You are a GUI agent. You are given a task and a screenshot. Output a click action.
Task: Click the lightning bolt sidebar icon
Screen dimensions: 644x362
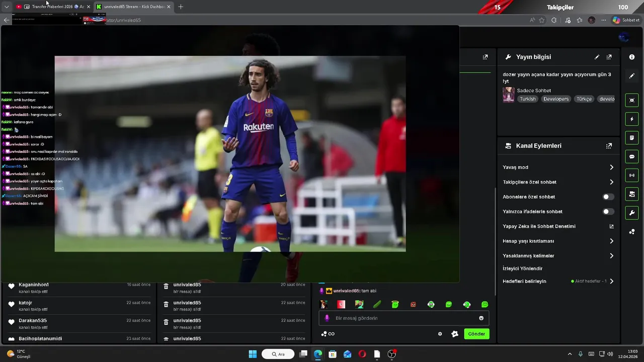pos(632,119)
